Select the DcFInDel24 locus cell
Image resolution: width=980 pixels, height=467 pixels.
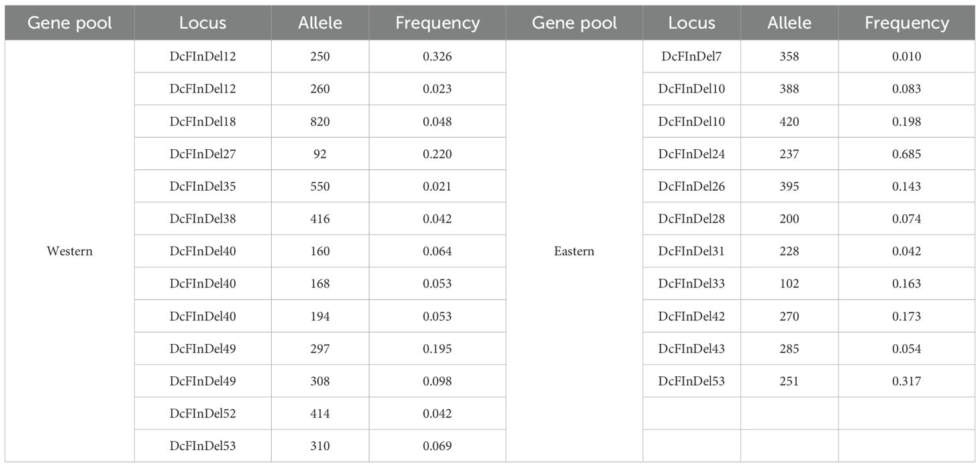(691, 154)
